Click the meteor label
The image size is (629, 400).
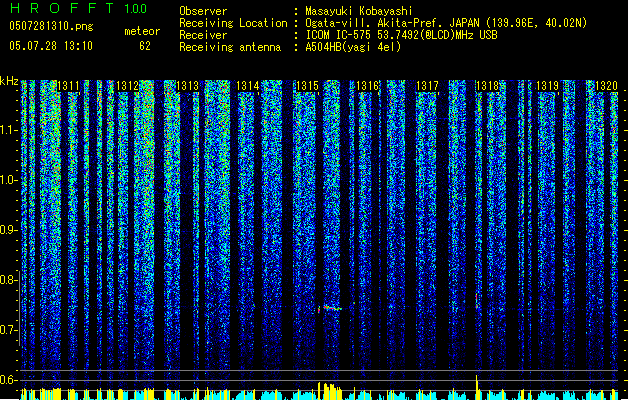coord(142,31)
